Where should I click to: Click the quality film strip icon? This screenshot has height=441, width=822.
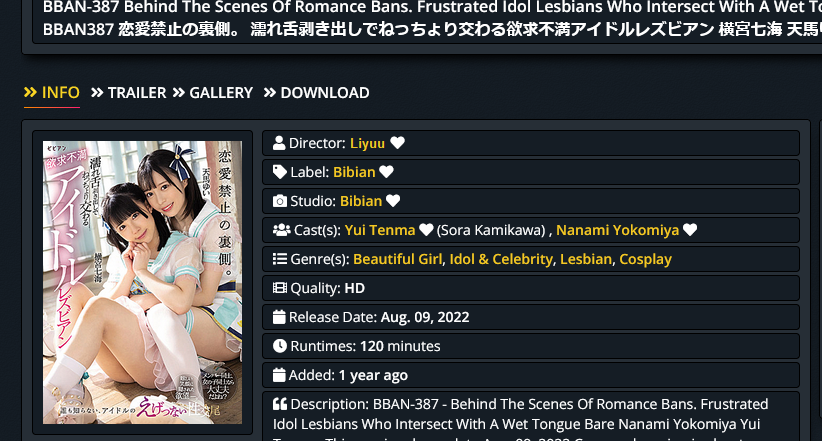point(280,288)
